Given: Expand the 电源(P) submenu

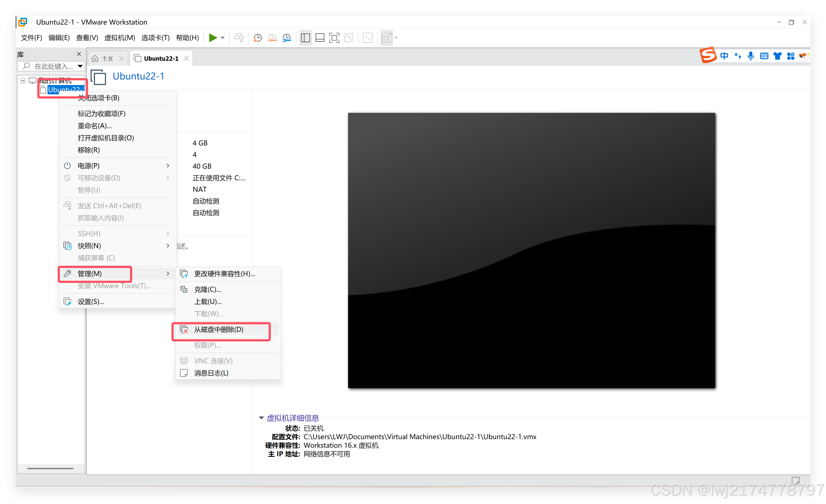Looking at the screenshot, I should point(118,166).
